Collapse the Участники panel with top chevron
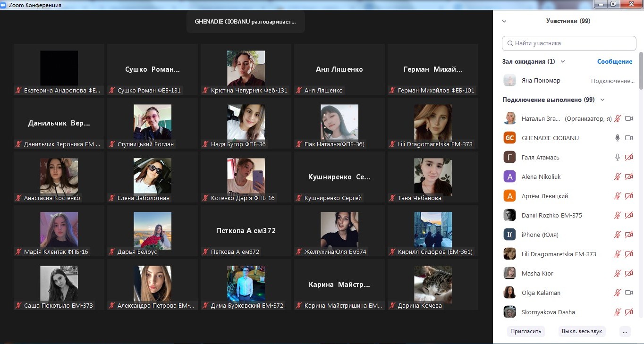The image size is (644, 344). 504,21
